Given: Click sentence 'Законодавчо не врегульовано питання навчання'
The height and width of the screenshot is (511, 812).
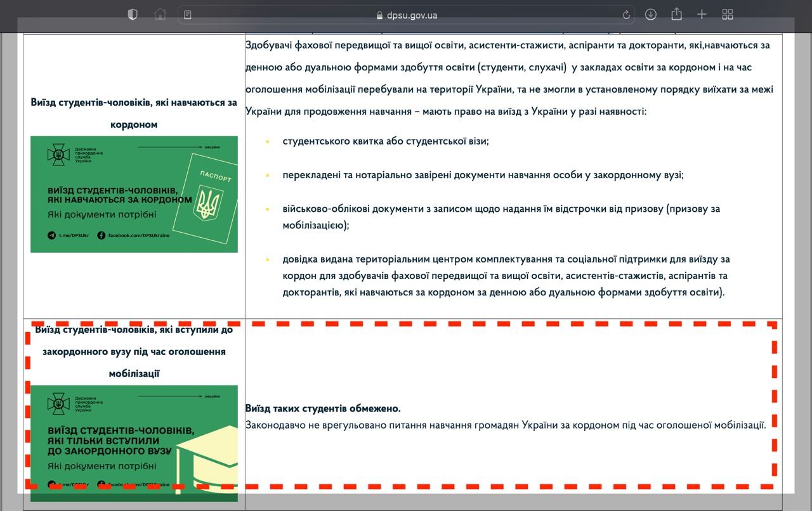Looking at the screenshot, I should (x=506, y=425).
